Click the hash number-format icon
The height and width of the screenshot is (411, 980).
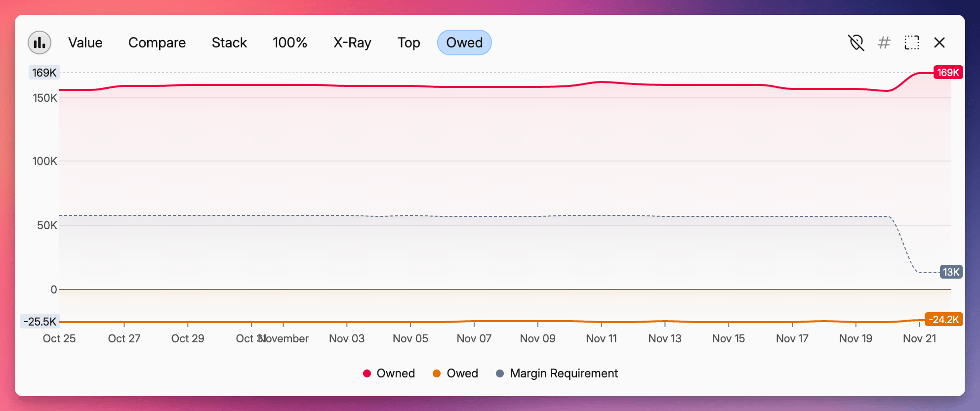884,42
